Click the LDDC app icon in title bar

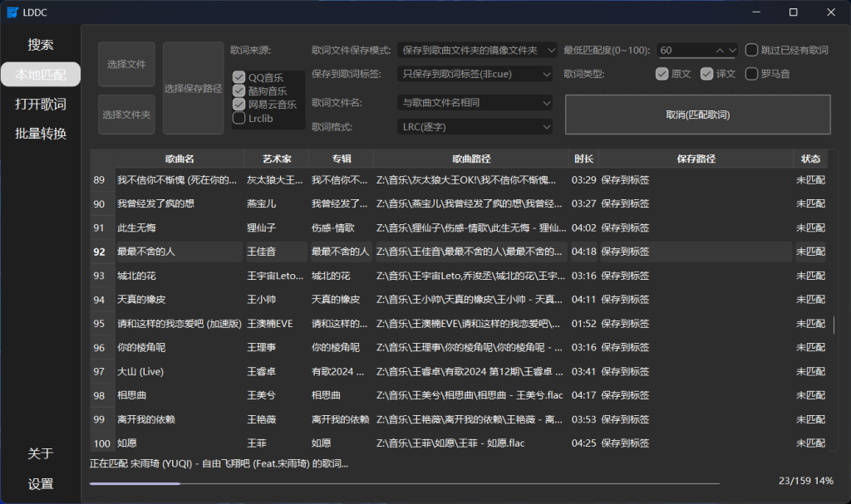11,12
